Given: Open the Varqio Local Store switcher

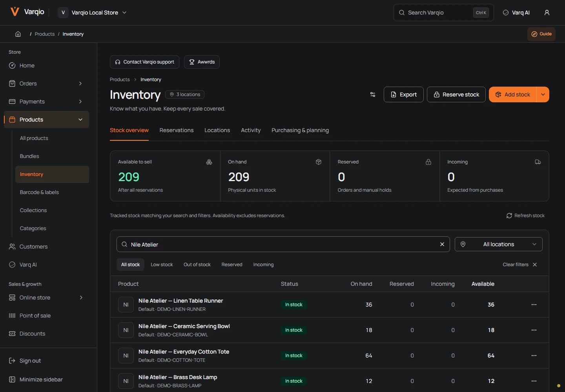Looking at the screenshot, I should (93, 13).
